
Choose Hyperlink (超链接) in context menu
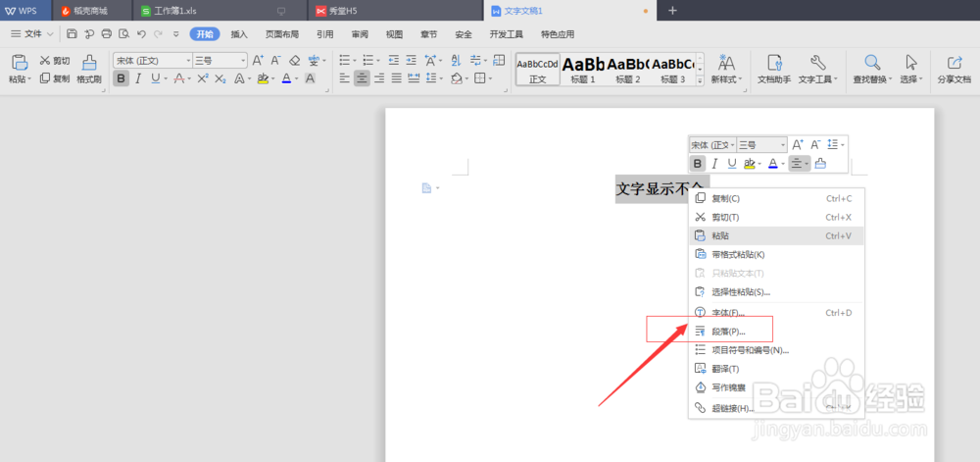point(777,408)
